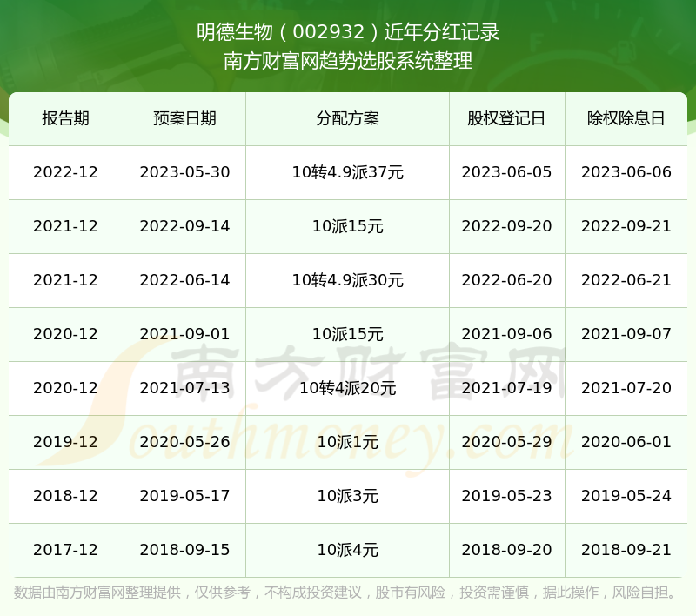Select the 2021-07-20 ex-dividend date cell

coord(626,388)
